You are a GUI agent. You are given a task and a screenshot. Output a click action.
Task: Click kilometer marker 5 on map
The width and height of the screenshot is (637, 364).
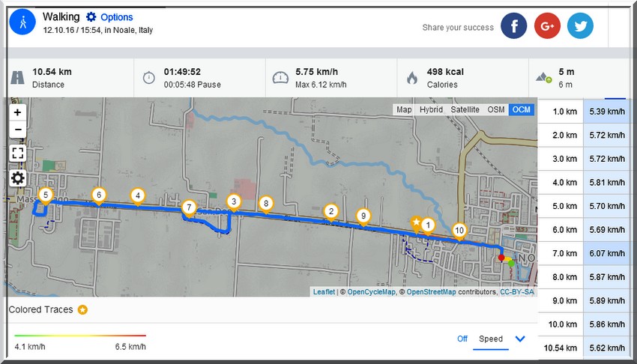pyautogui.click(x=46, y=196)
